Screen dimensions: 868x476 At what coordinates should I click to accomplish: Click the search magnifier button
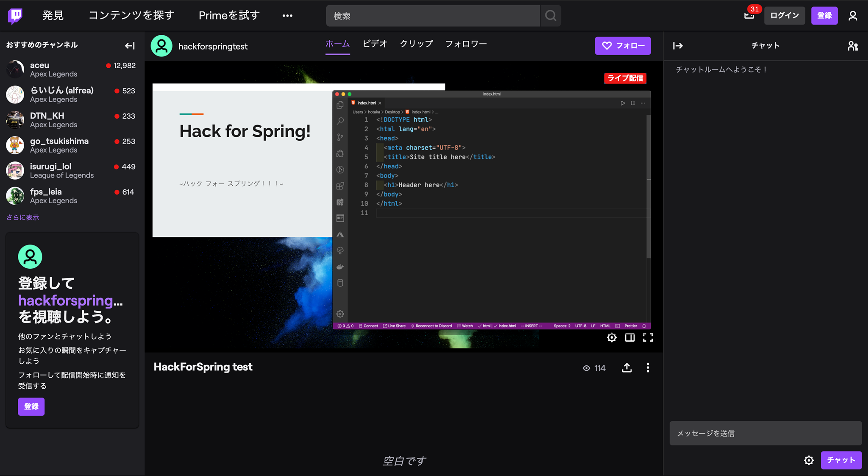tap(551, 16)
